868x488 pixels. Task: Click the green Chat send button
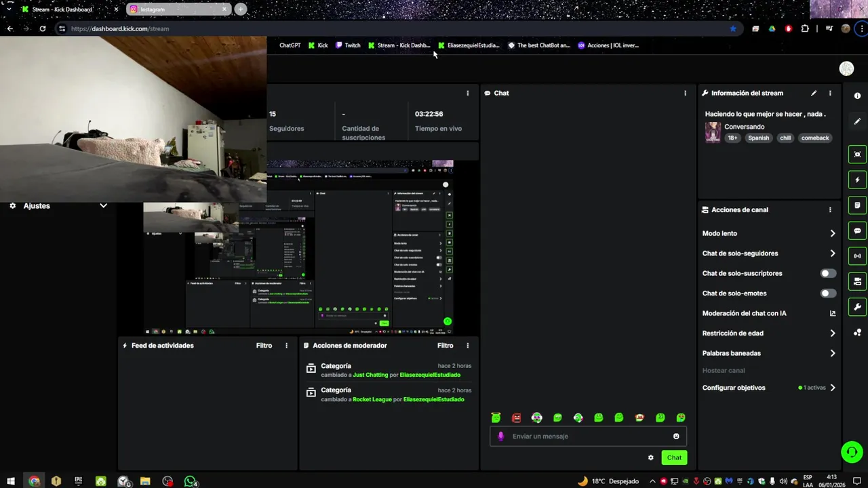click(x=674, y=457)
